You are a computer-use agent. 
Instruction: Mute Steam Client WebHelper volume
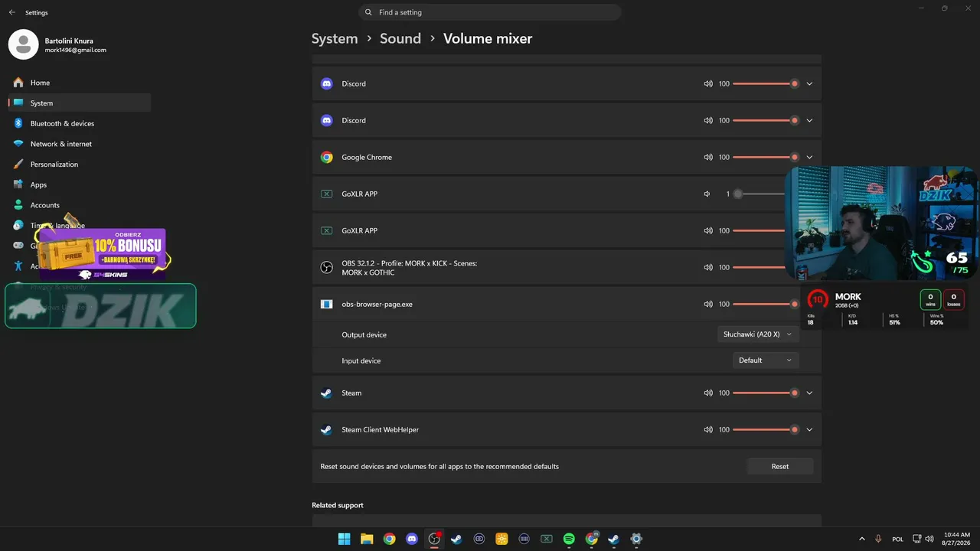[x=707, y=430]
